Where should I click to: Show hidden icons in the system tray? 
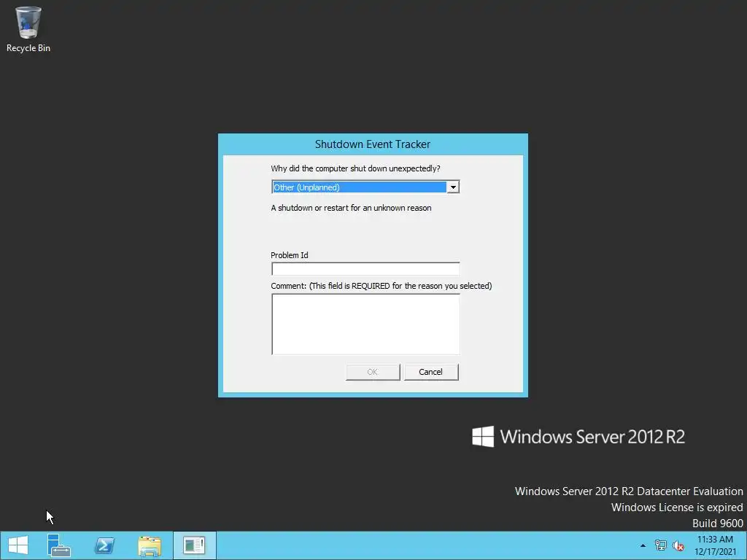[x=643, y=545]
